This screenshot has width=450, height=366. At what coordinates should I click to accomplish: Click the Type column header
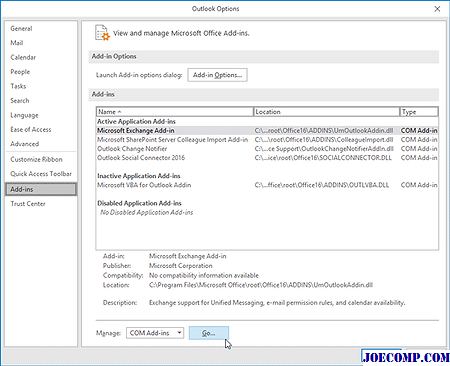coord(419,112)
